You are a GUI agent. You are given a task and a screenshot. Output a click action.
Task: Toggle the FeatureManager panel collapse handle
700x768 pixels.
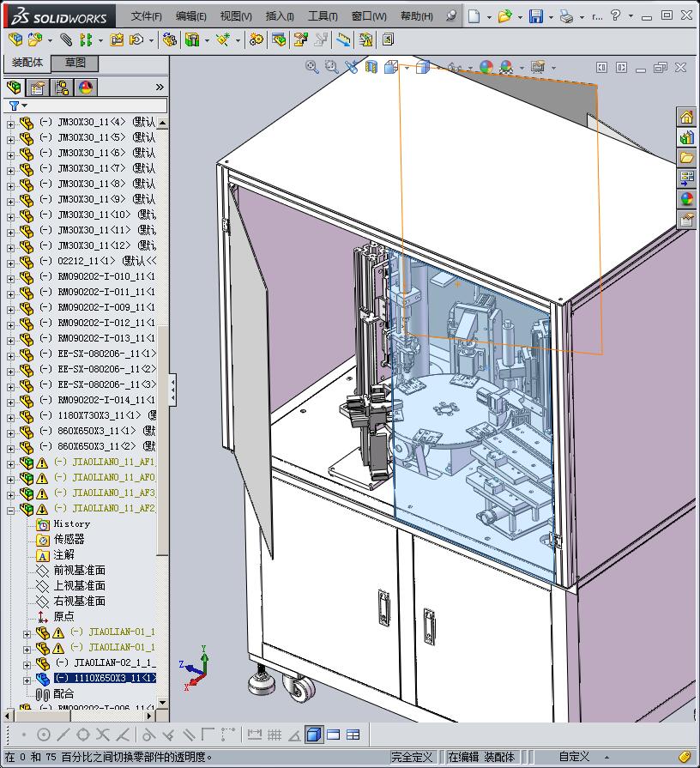coord(172,390)
